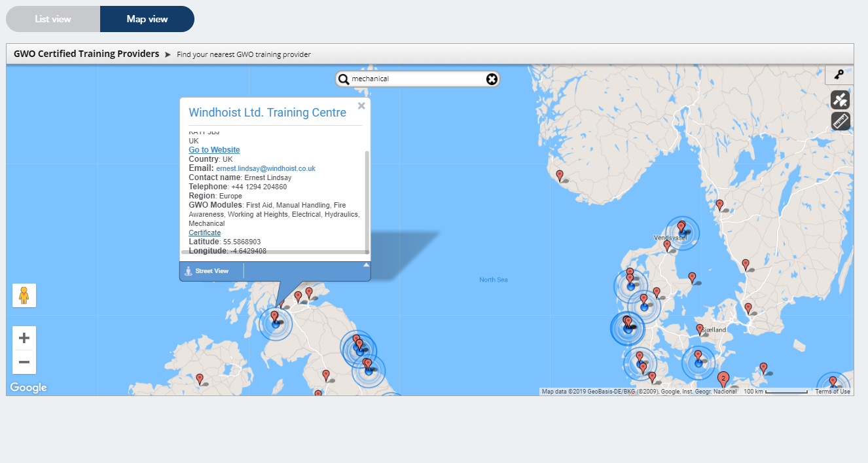The image size is (868, 463).
Task: Clear the search with the X icon
Action: pyautogui.click(x=492, y=79)
